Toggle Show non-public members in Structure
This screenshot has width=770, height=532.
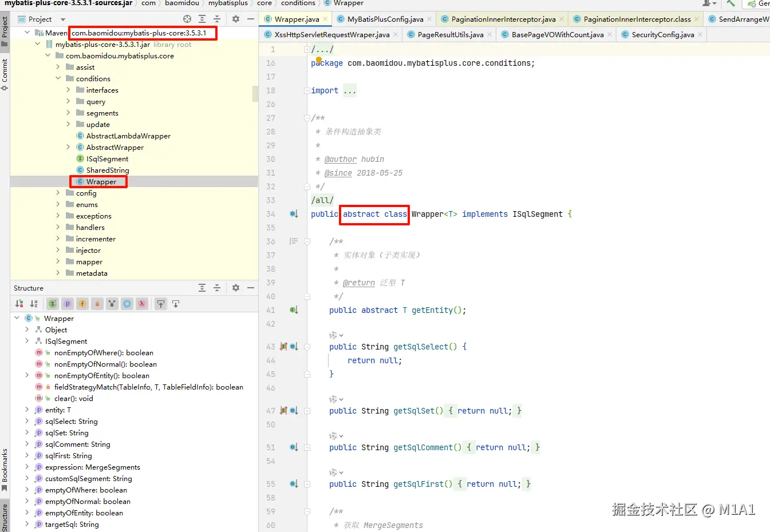(x=97, y=304)
